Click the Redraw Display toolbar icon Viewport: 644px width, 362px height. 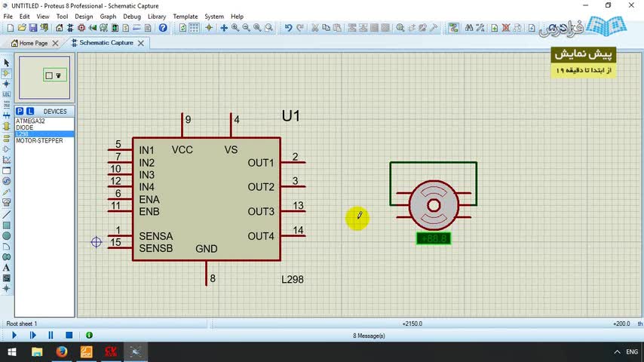click(x=182, y=28)
